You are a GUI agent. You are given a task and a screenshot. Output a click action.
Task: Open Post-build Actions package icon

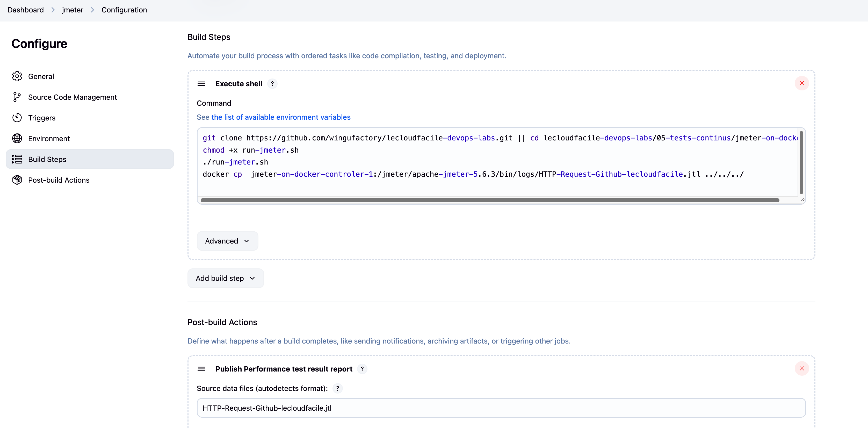17,180
